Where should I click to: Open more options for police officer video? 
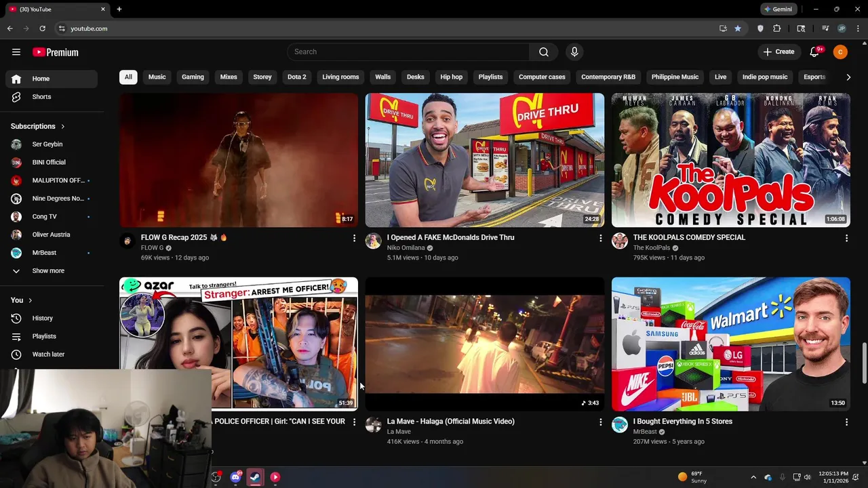pos(354,422)
